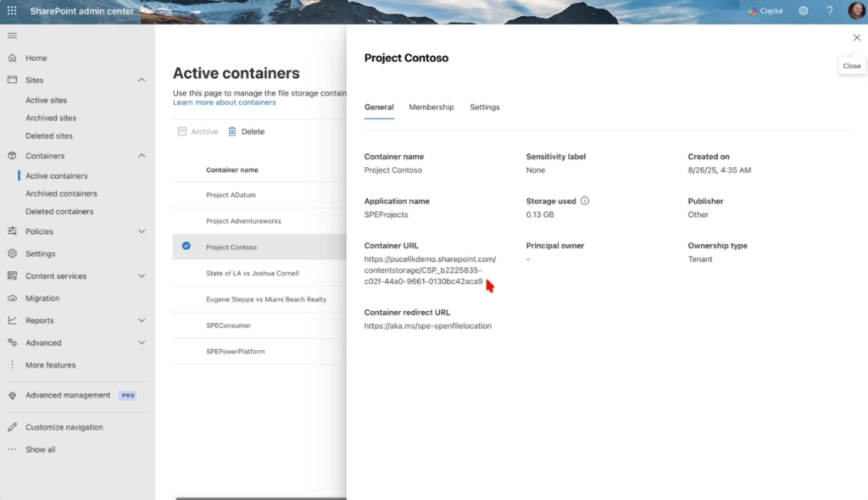Screen dimensions: 868x500
Task: Open the user profile avatar
Action: click(856, 10)
